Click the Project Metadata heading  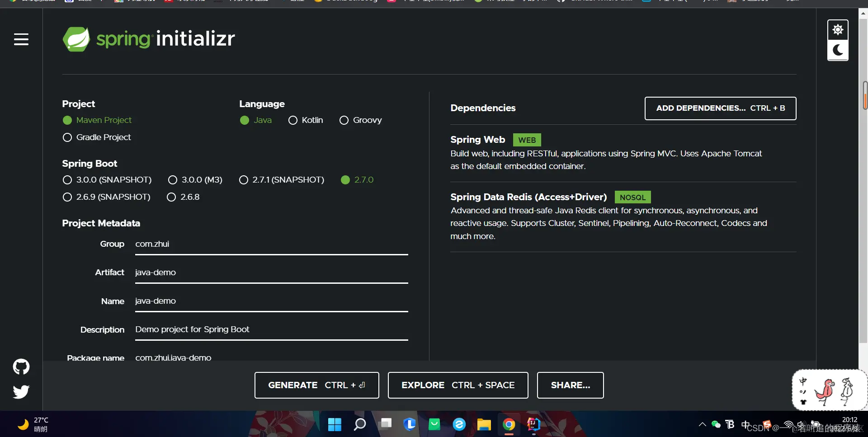[101, 223]
